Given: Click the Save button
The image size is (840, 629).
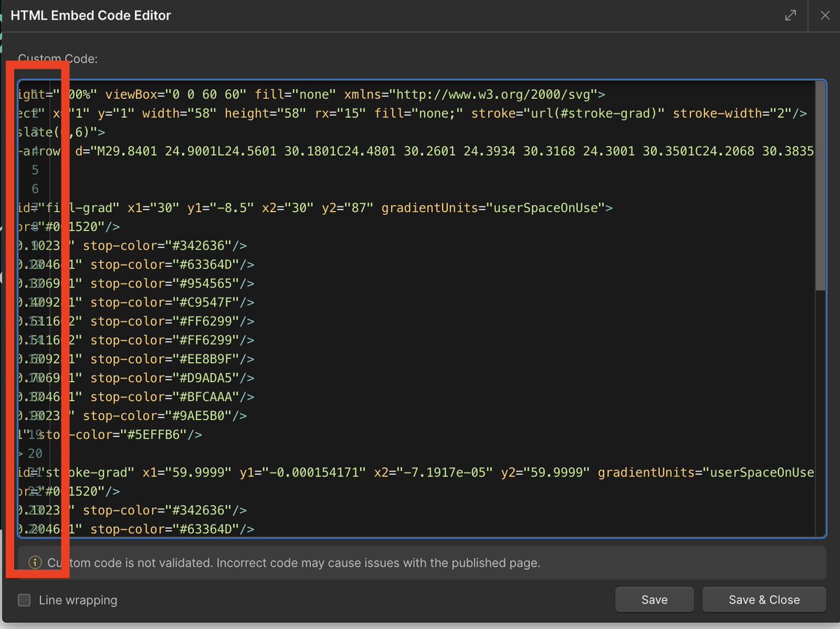Looking at the screenshot, I should tap(654, 600).
